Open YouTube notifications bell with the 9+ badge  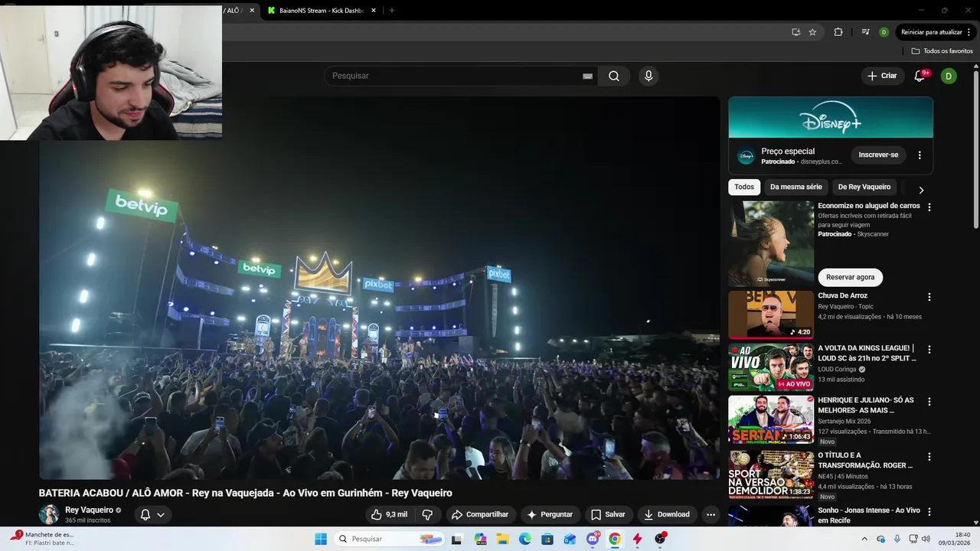point(920,76)
